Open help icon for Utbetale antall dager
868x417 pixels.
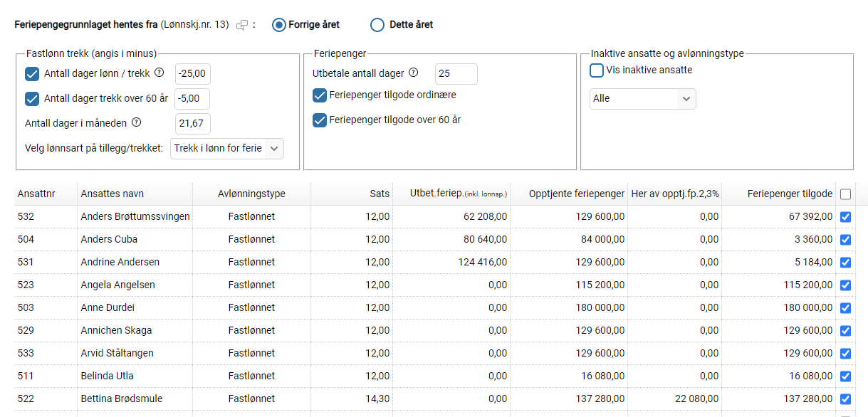[414, 73]
